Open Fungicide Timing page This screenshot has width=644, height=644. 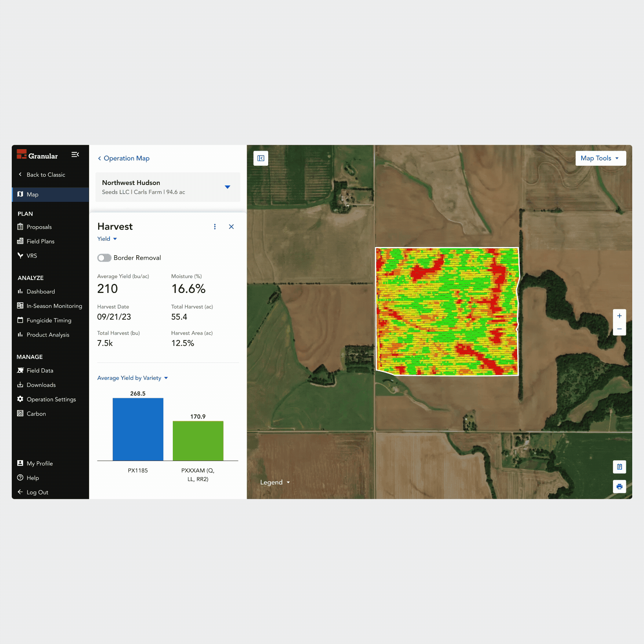click(49, 320)
